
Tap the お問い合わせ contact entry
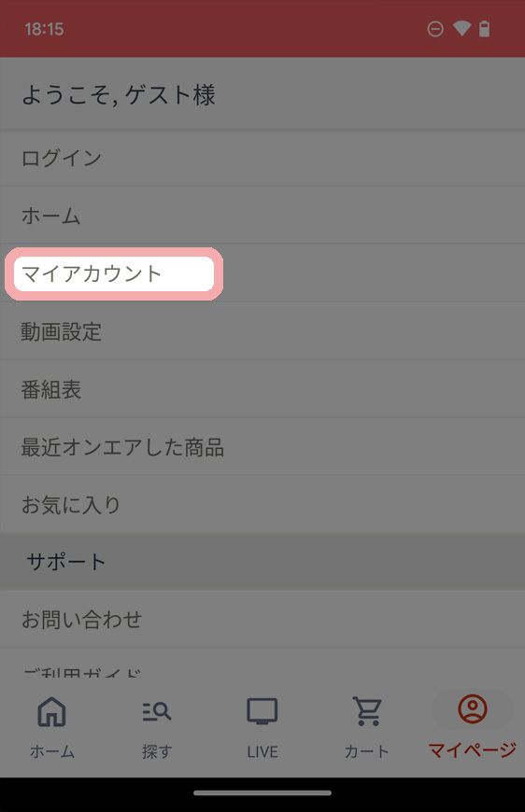point(262,619)
